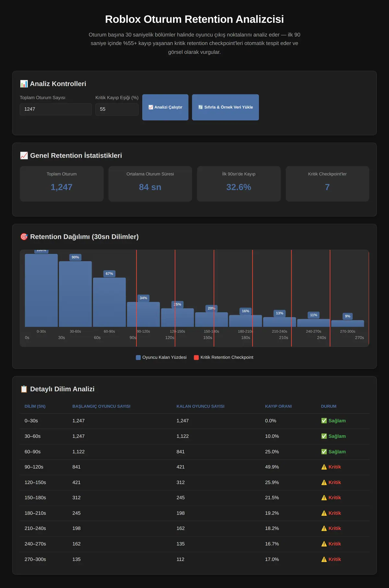Click the warning icon in the 150–180s row
389x588 pixels.
click(324, 498)
